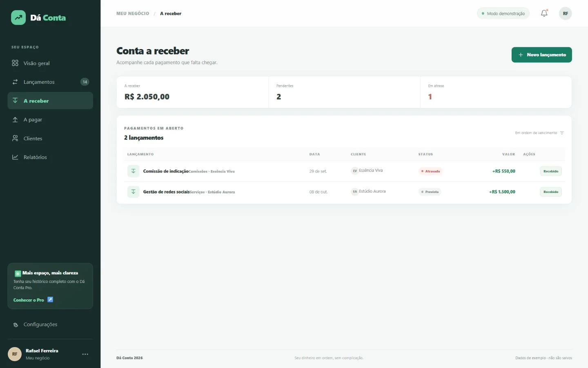
Task: Click the sort filter lines icon
Action: pos(562,133)
